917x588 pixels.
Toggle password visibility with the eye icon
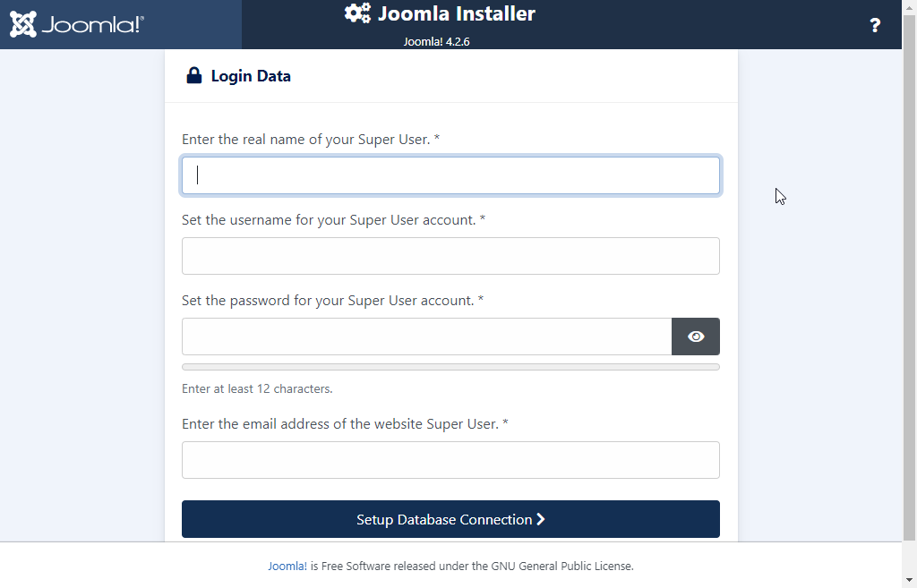(695, 337)
